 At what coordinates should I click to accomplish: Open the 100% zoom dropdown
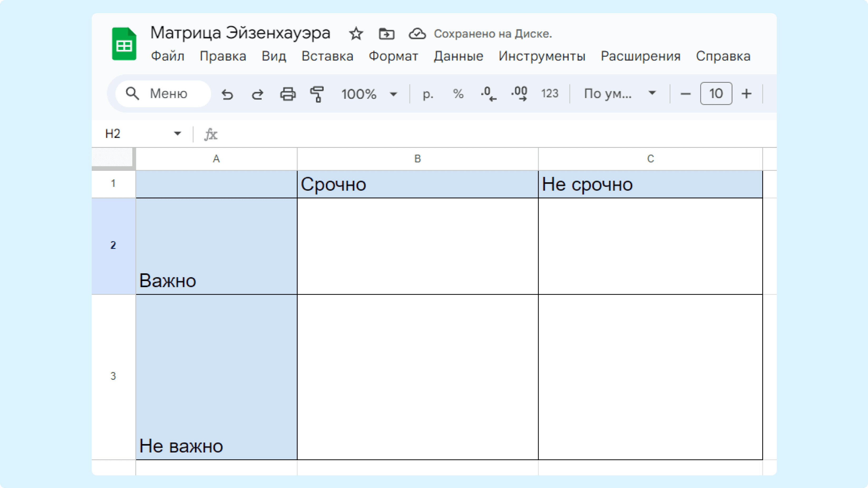[x=369, y=94]
